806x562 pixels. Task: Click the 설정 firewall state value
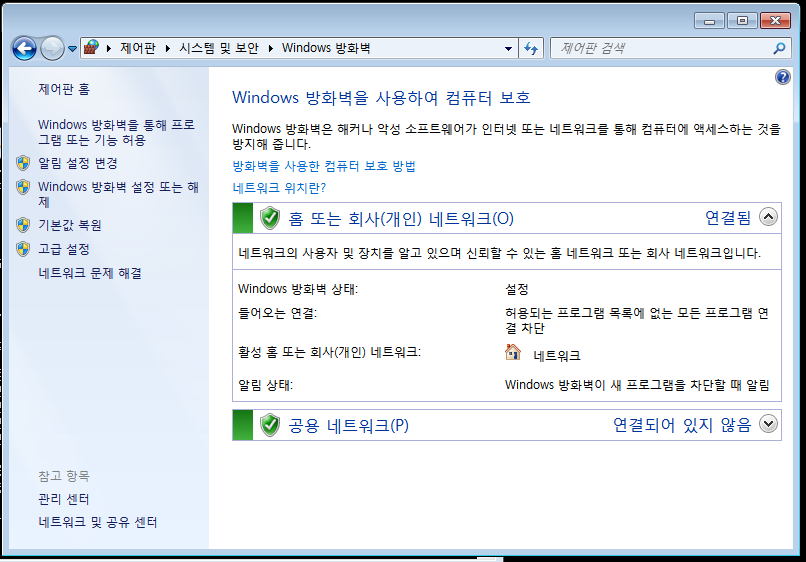pyautogui.click(x=517, y=289)
